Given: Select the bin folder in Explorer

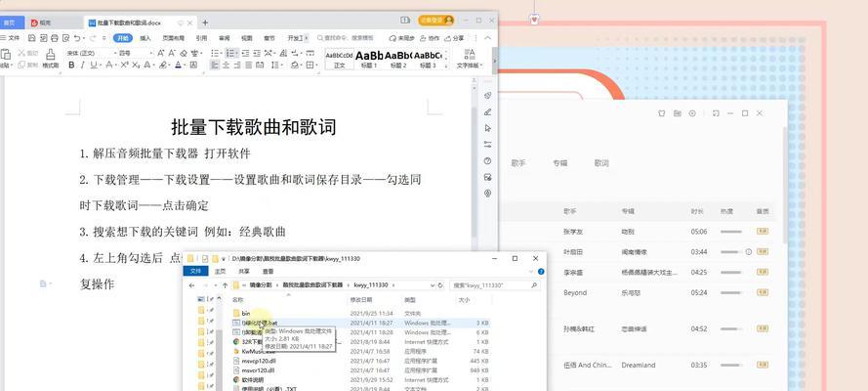Looking at the screenshot, I should click(246, 314).
